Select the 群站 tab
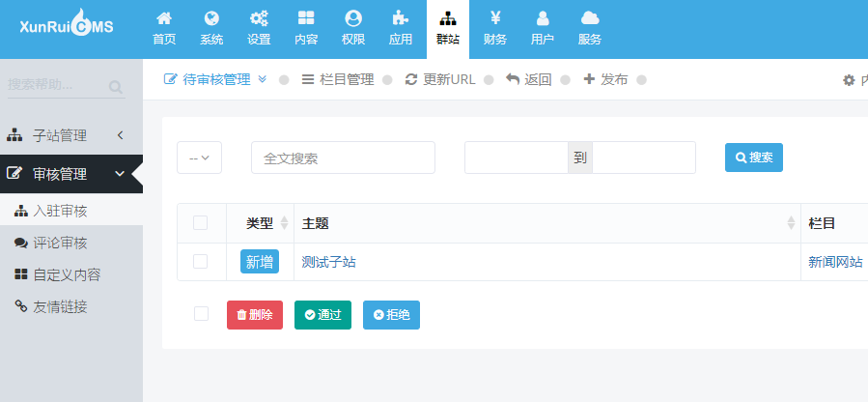 coord(448,29)
